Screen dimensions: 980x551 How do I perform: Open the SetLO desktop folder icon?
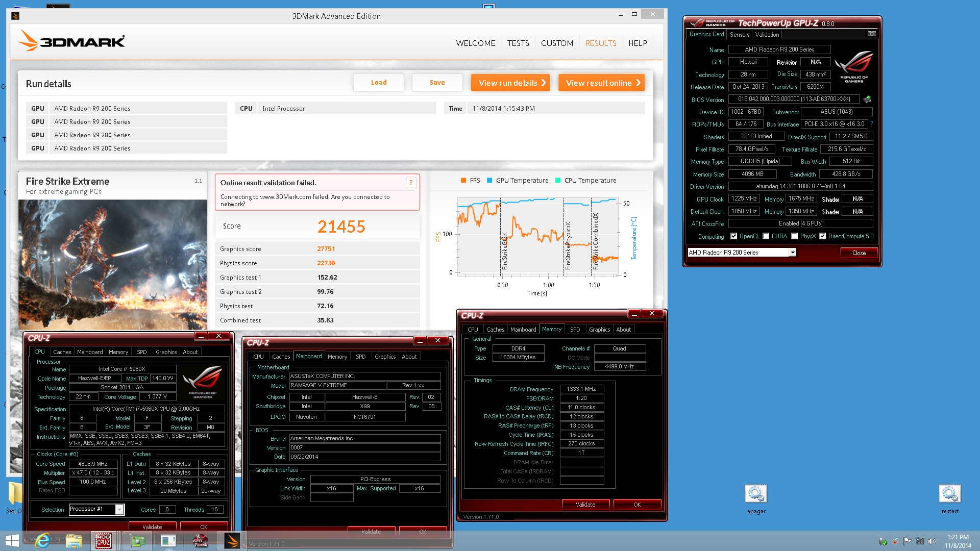point(14,494)
